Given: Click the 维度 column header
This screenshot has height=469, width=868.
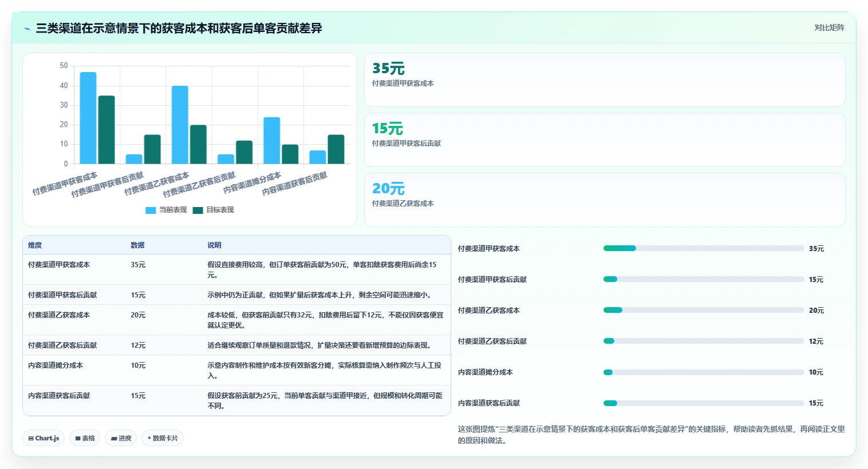Looking at the screenshot, I should pos(35,245).
